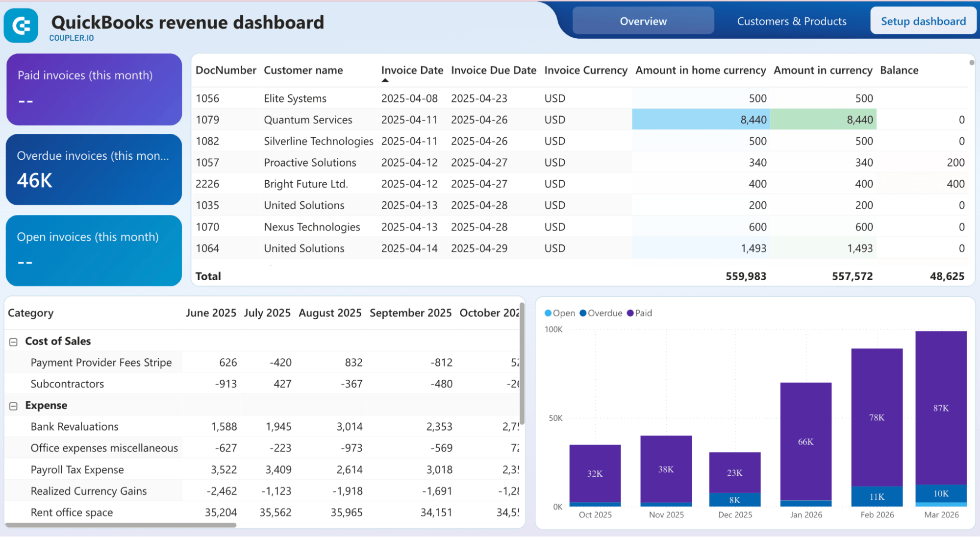This screenshot has height=537, width=980.
Task: Collapse the Cost of Sales group
Action: [x=13, y=342]
